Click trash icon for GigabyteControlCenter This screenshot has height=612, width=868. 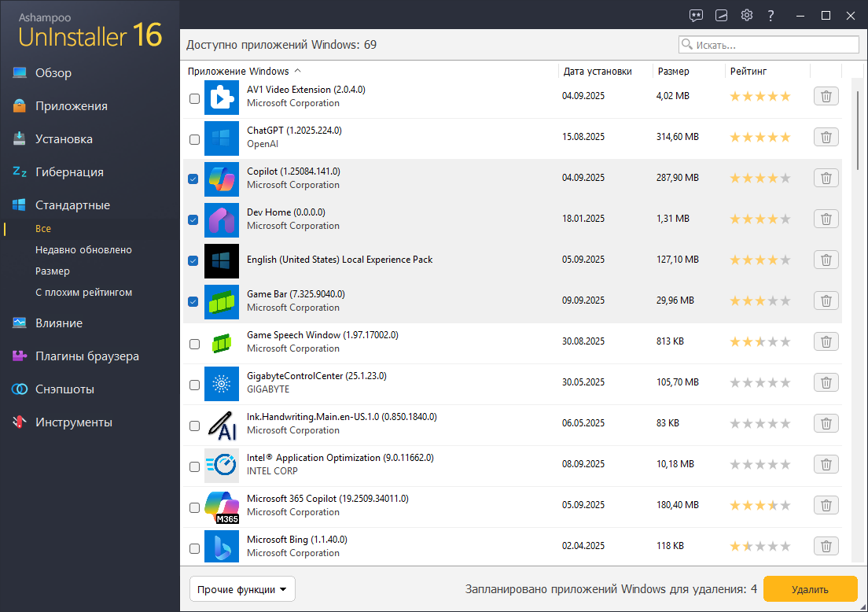click(826, 383)
